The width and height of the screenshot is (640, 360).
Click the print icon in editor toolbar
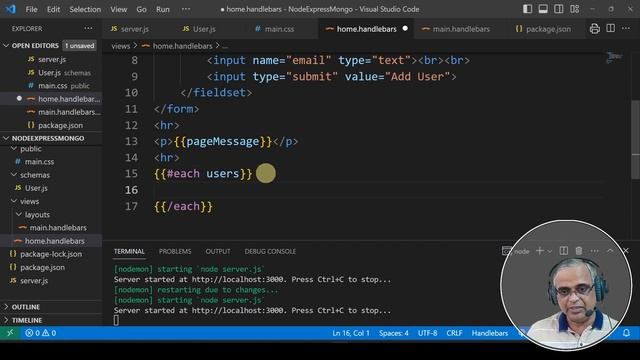click(594, 29)
